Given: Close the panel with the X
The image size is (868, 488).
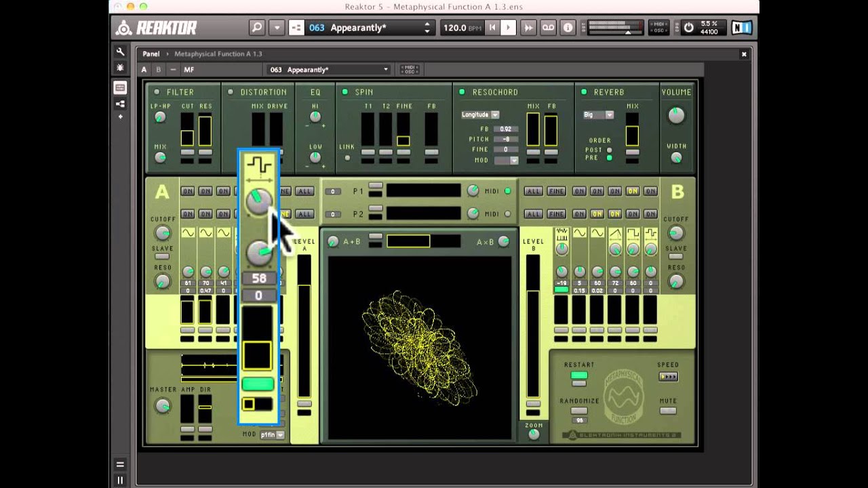Looking at the screenshot, I should pyautogui.click(x=744, y=54).
